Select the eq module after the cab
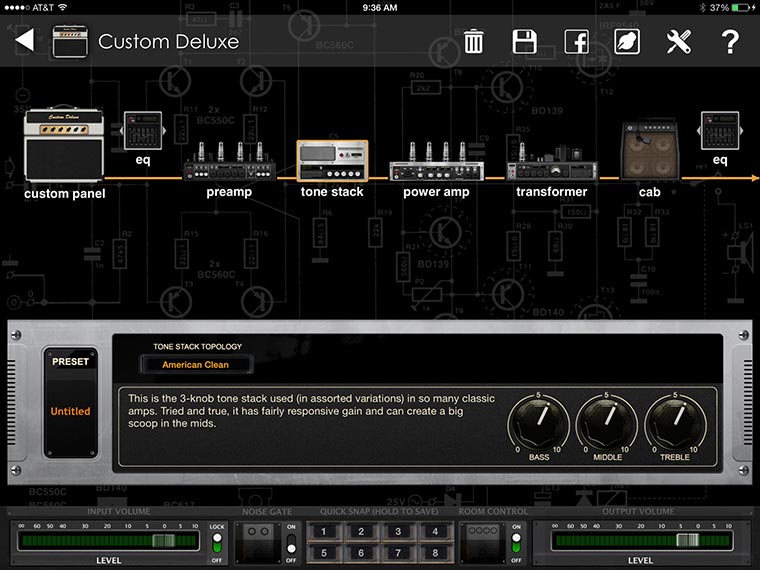The image size is (760, 570). coord(720,131)
